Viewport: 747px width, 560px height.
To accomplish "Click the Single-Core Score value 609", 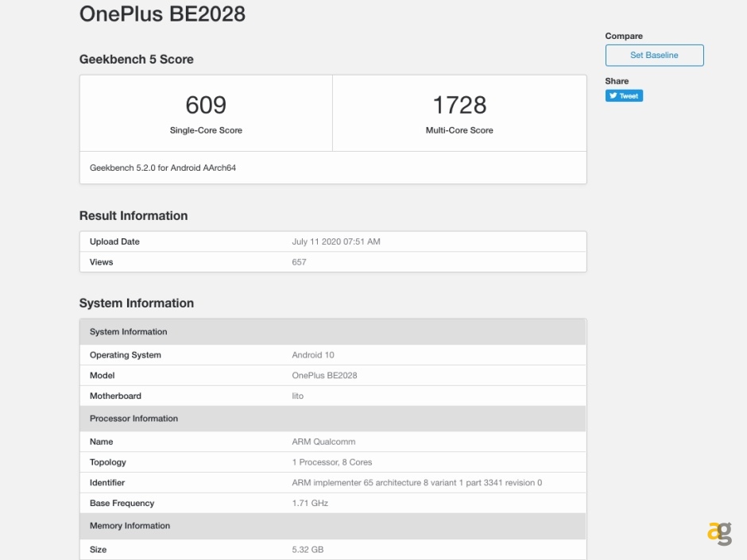I will tap(206, 104).
